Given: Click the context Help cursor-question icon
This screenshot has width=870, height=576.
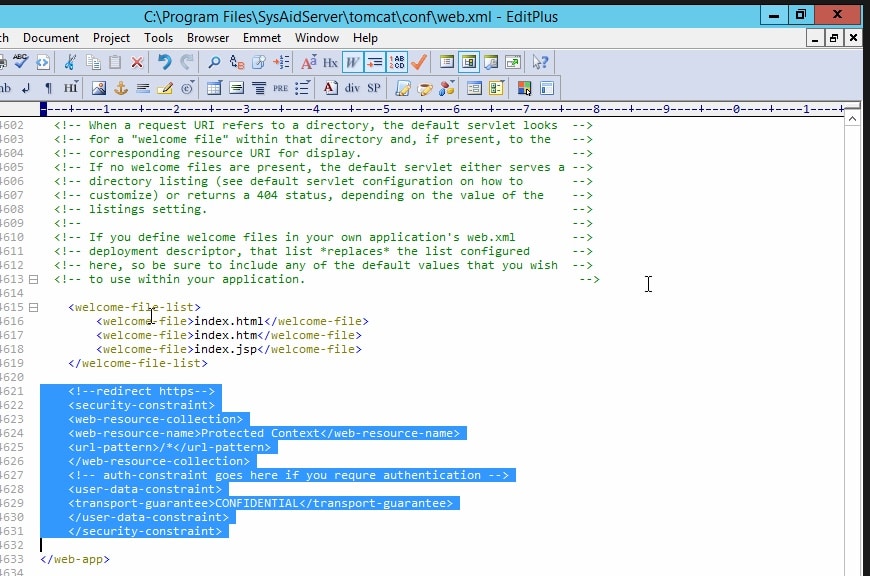Looking at the screenshot, I should pyautogui.click(x=540, y=62).
